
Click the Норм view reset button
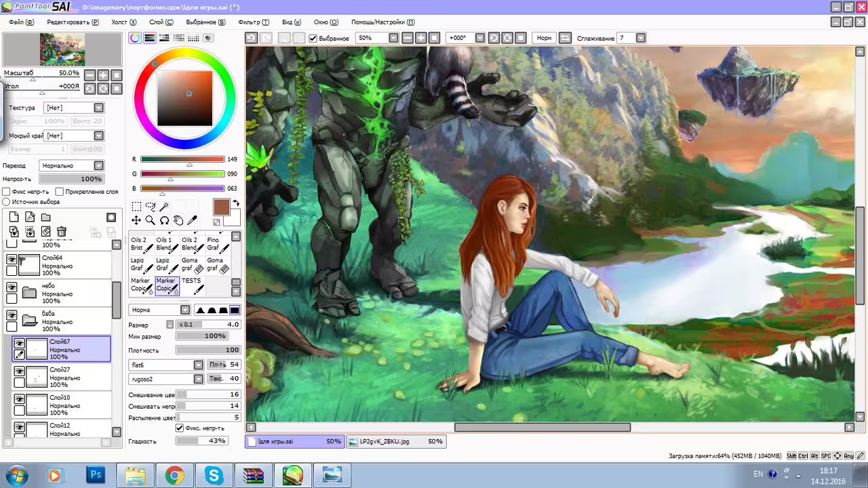click(544, 38)
